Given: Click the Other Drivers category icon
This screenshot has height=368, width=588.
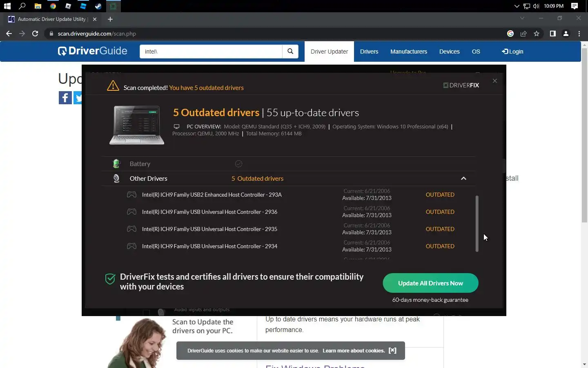Looking at the screenshot, I should 116,179.
